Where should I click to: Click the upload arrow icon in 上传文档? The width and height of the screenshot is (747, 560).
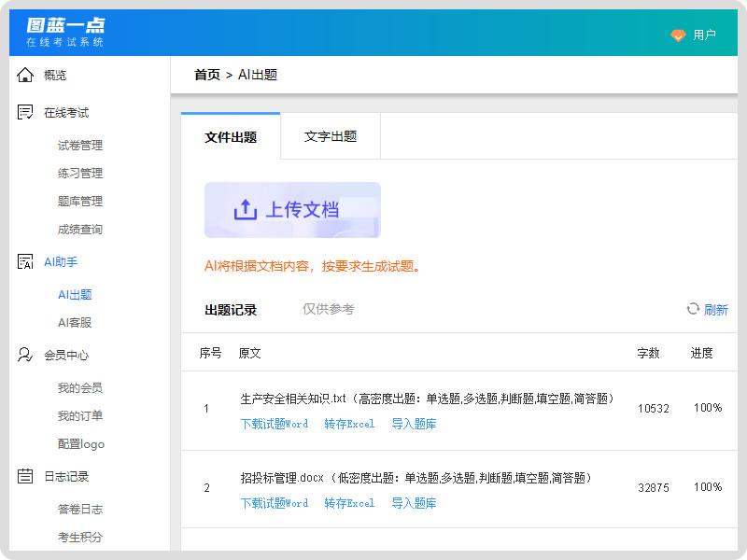pyautogui.click(x=246, y=209)
